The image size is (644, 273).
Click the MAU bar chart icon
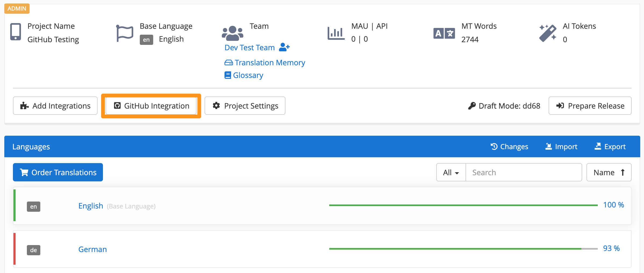click(336, 33)
